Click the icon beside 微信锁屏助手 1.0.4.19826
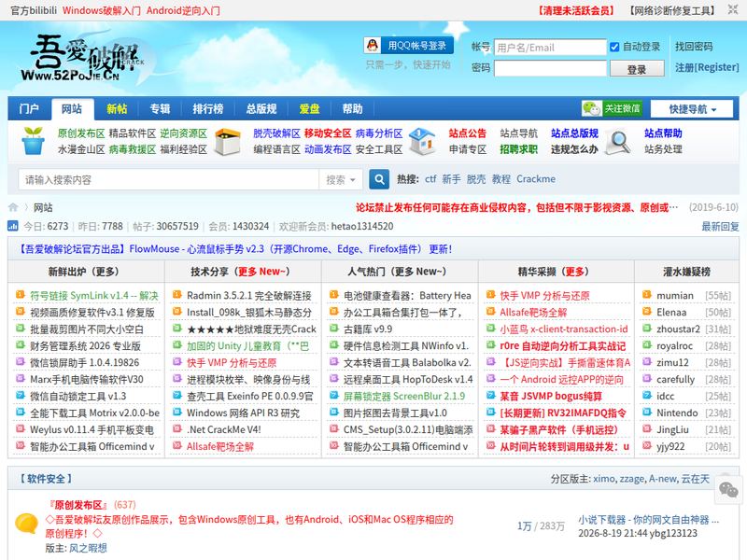747x560 pixels. (21, 362)
